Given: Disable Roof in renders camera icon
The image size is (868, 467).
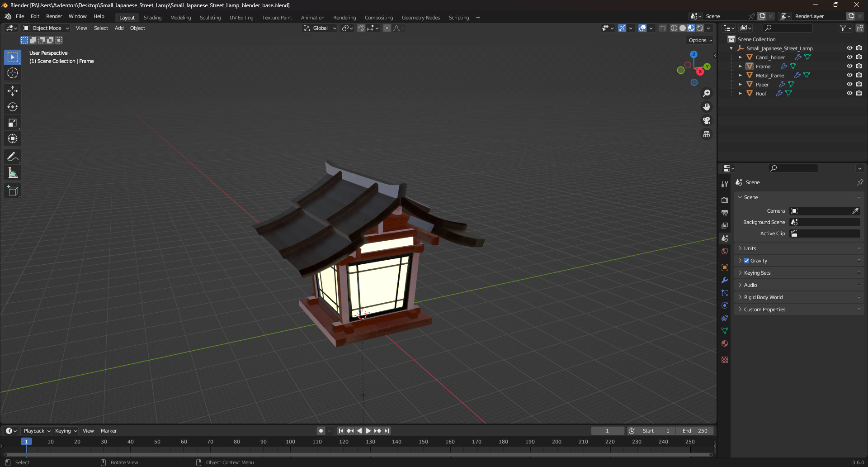Looking at the screenshot, I should tap(859, 93).
